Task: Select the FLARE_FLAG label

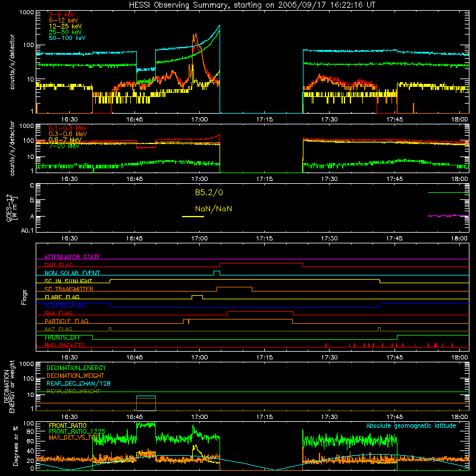Action: pyautogui.click(x=62, y=297)
